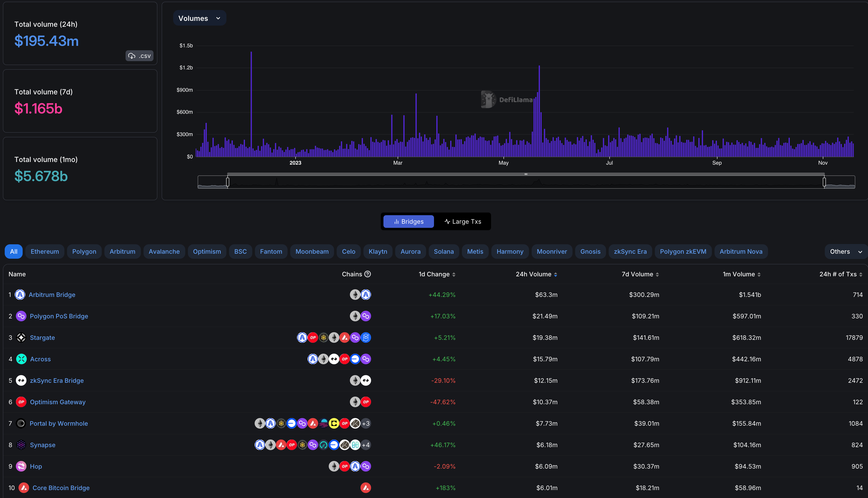This screenshot has width=868, height=498.
Task: Filter bridges by Ethereum
Action: pos(45,251)
